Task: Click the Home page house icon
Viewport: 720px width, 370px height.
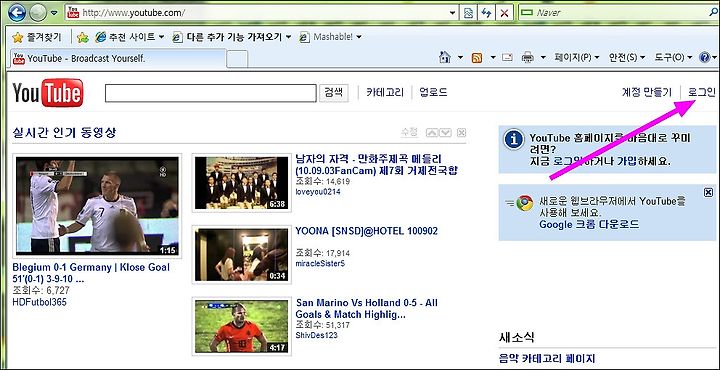Action: (x=444, y=57)
